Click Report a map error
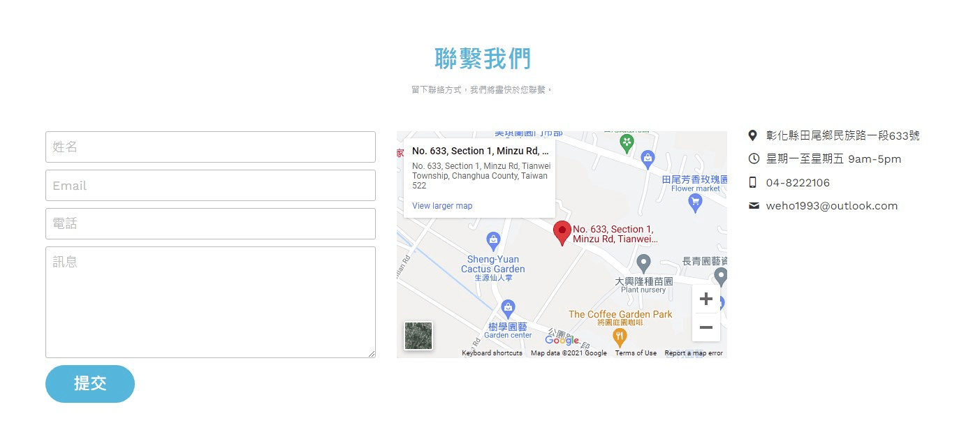Image resolution: width=980 pixels, height=437 pixels. pos(692,353)
